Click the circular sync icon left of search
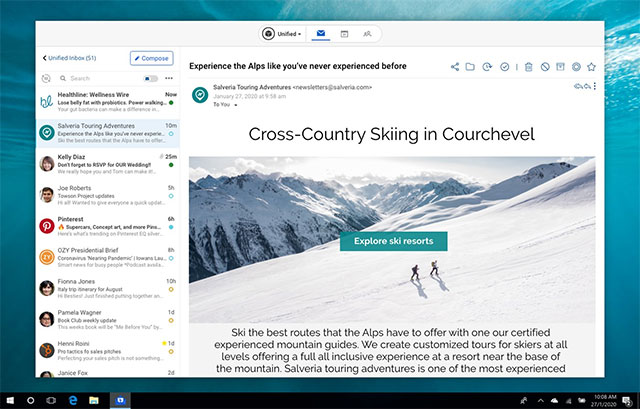Screen dimensions: 640x409 46,78
